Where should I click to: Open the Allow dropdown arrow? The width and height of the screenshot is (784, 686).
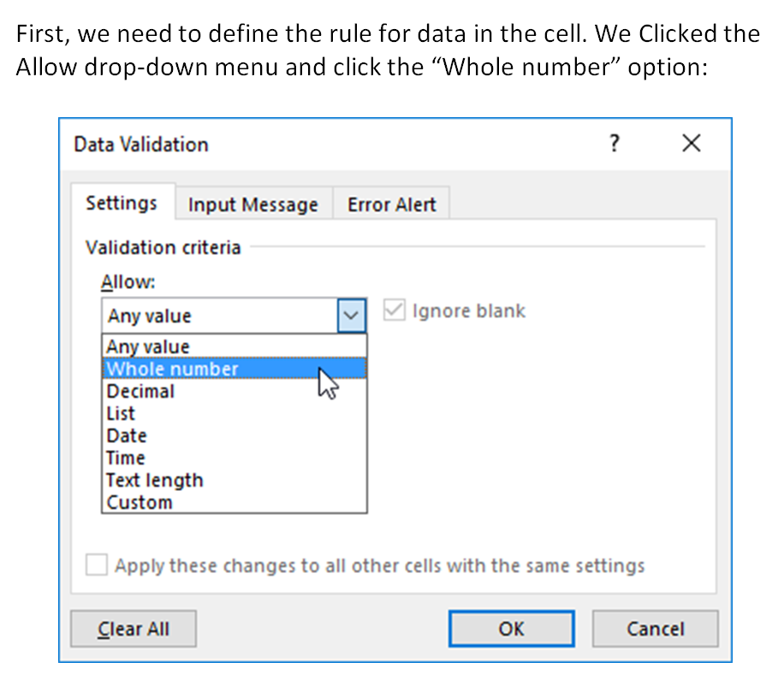pyautogui.click(x=352, y=316)
